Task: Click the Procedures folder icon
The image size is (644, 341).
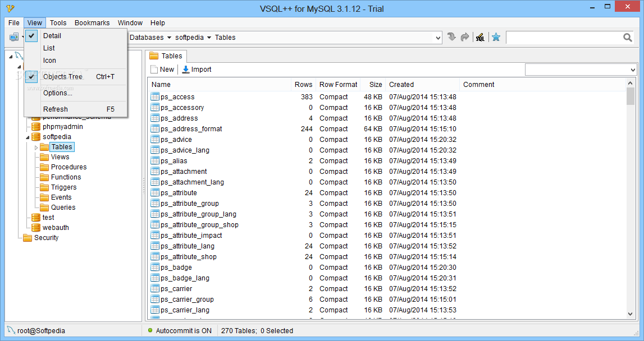Action: (44, 167)
